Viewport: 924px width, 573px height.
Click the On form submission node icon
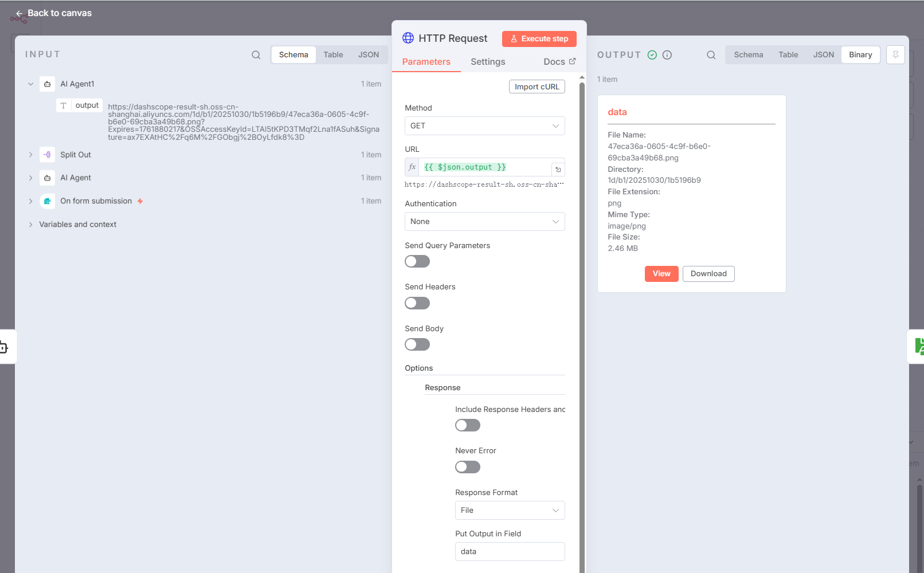(48, 201)
